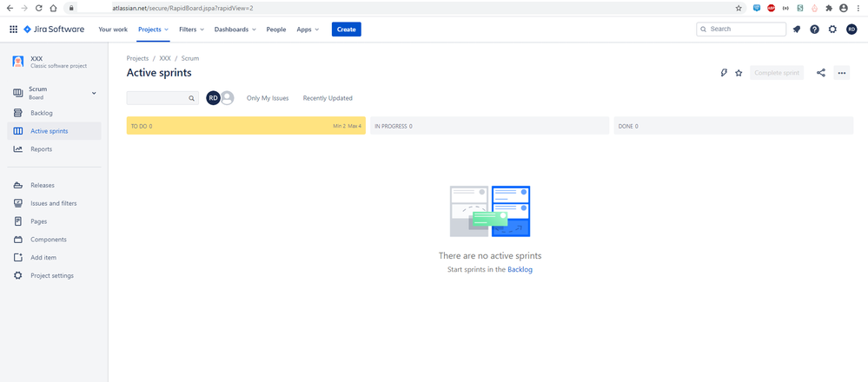Image resolution: width=868 pixels, height=382 pixels.
Task: Follow the Backlog link under no active sprints
Action: coord(520,270)
